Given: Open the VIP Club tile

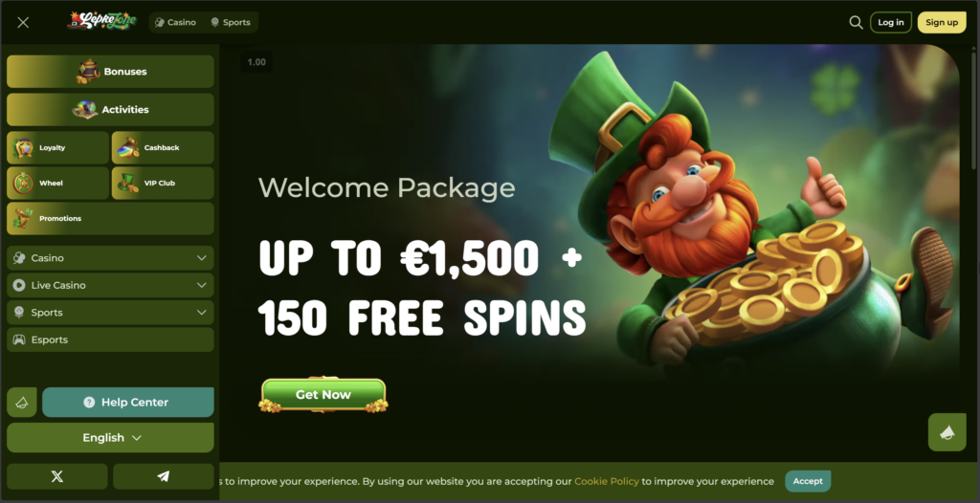Looking at the screenshot, I should click(163, 183).
